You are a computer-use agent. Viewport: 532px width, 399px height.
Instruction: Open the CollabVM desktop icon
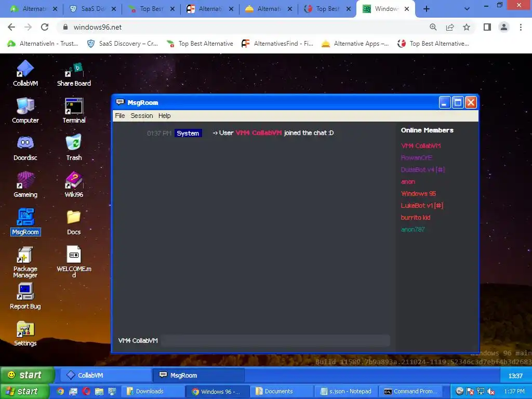pyautogui.click(x=25, y=74)
